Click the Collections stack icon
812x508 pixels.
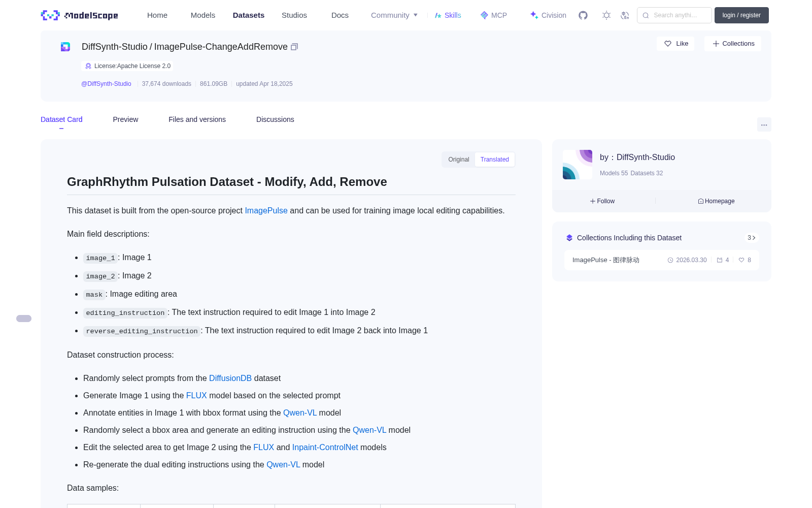[569, 238]
